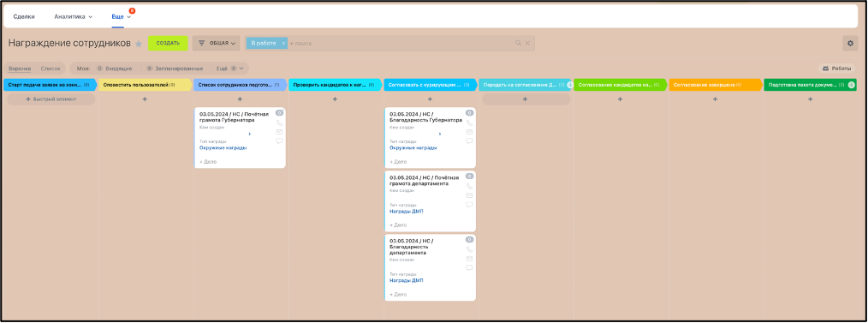Click phone icon on Благодарность департамента card
This screenshot has width=868, height=323.
[469, 250]
